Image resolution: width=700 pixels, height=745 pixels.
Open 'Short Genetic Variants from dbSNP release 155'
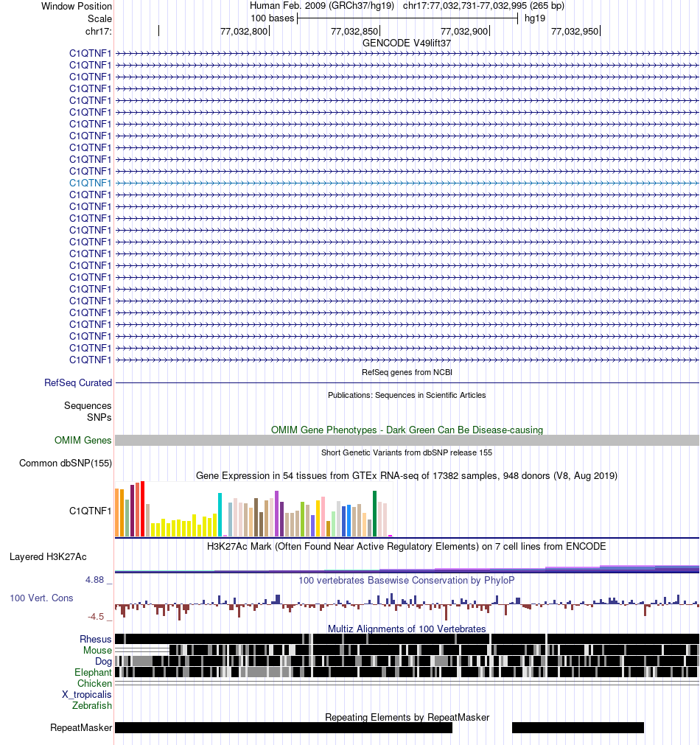407,452
